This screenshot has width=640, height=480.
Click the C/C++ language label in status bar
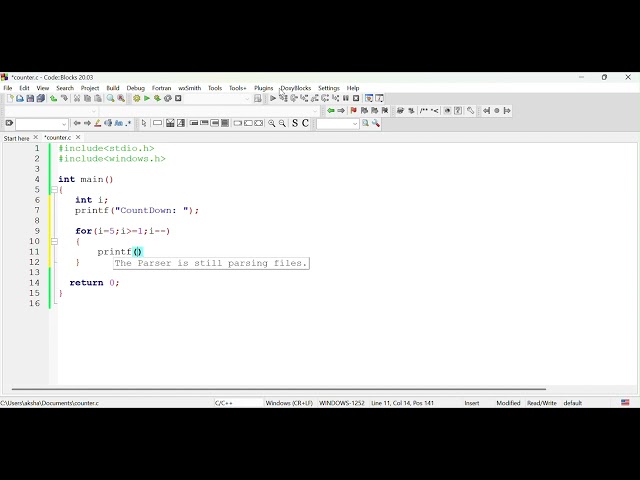224,403
